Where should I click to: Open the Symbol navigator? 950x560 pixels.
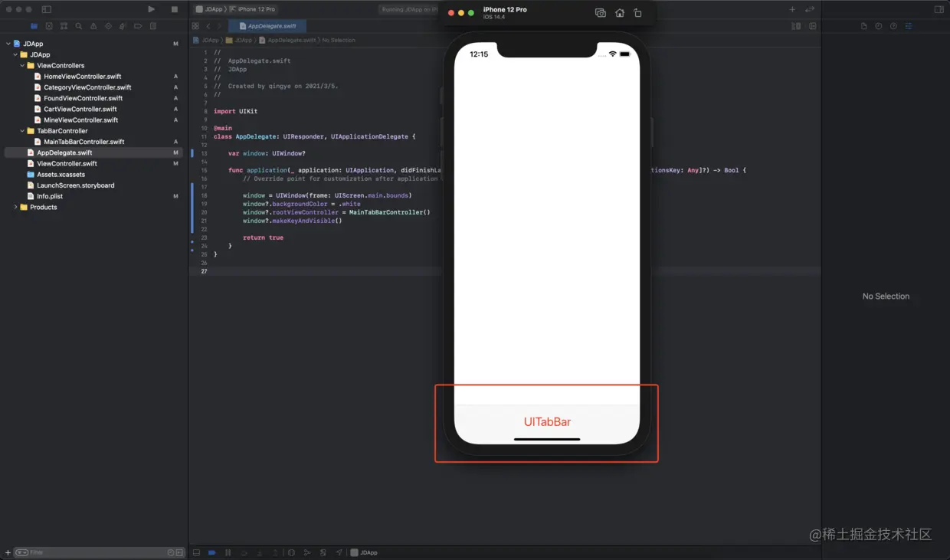[64, 26]
